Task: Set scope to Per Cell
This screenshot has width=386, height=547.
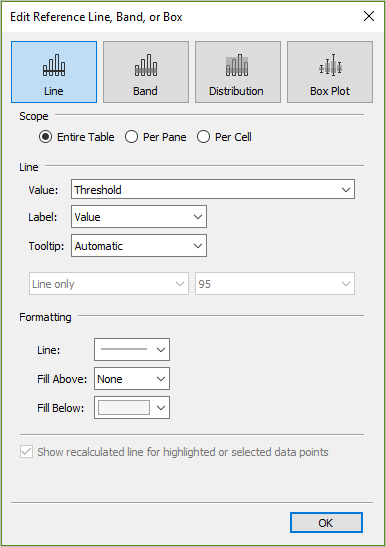Action: point(203,137)
